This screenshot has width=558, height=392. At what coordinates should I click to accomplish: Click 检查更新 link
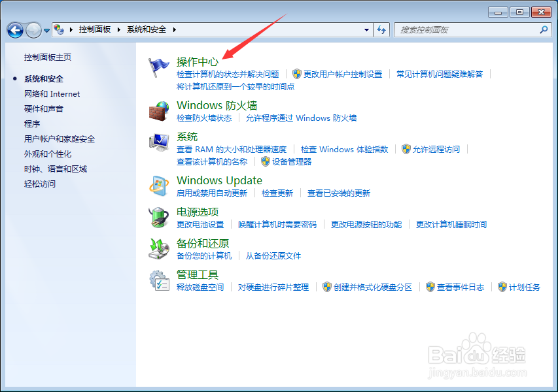pyautogui.click(x=277, y=193)
